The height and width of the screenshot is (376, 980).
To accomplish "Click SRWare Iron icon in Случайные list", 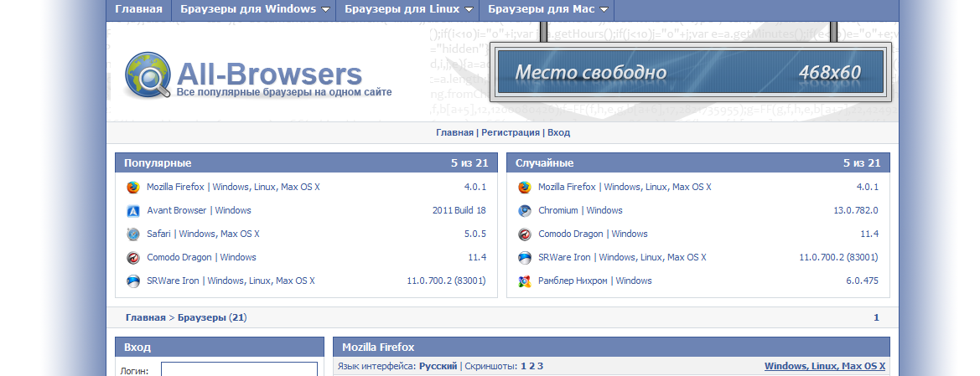I will pyautogui.click(x=525, y=257).
